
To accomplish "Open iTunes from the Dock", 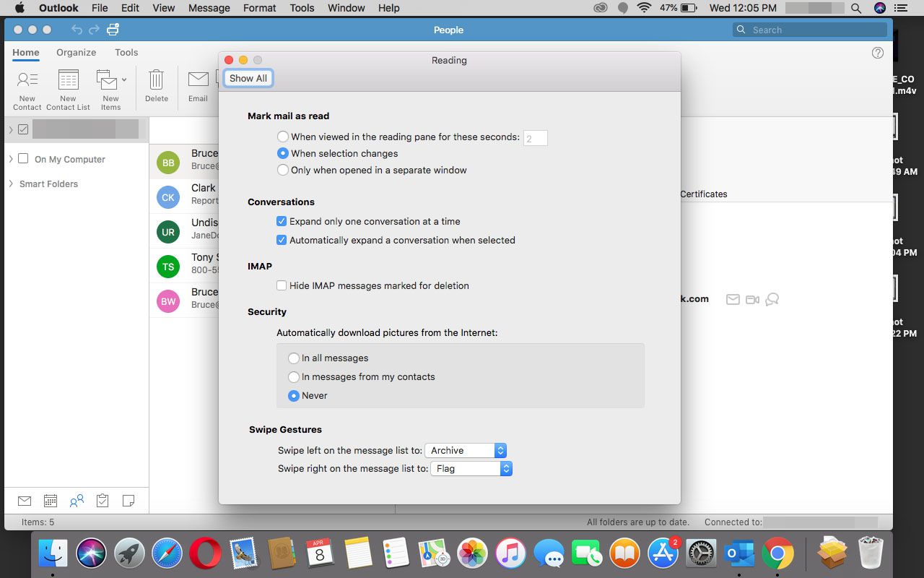I will pyautogui.click(x=511, y=554).
